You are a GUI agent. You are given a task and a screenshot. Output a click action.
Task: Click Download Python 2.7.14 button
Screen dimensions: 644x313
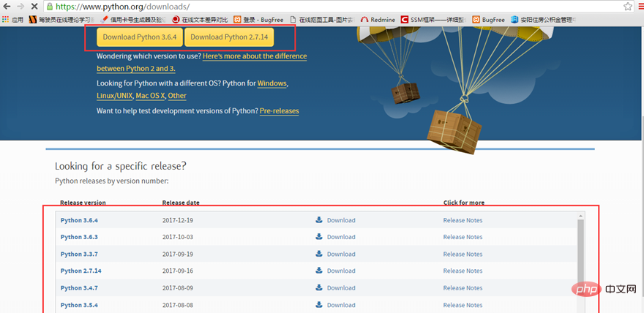229,37
